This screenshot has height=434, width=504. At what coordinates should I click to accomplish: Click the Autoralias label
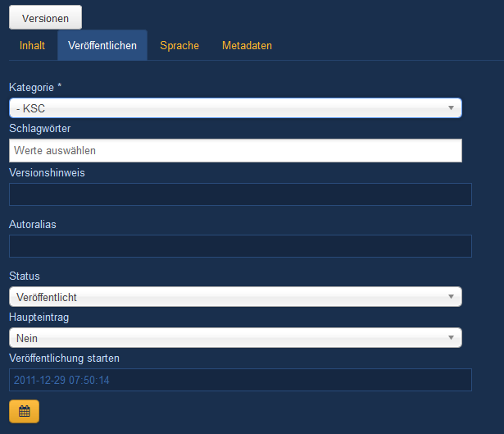32,223
